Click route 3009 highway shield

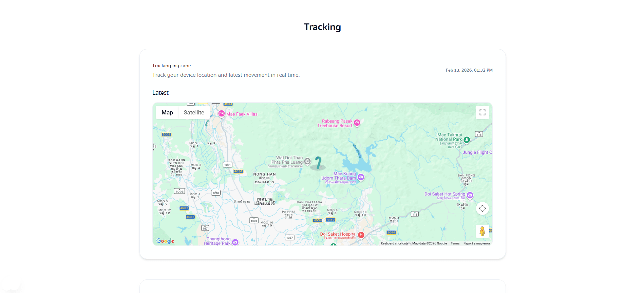pyautogui.click(x=166, y=134)
